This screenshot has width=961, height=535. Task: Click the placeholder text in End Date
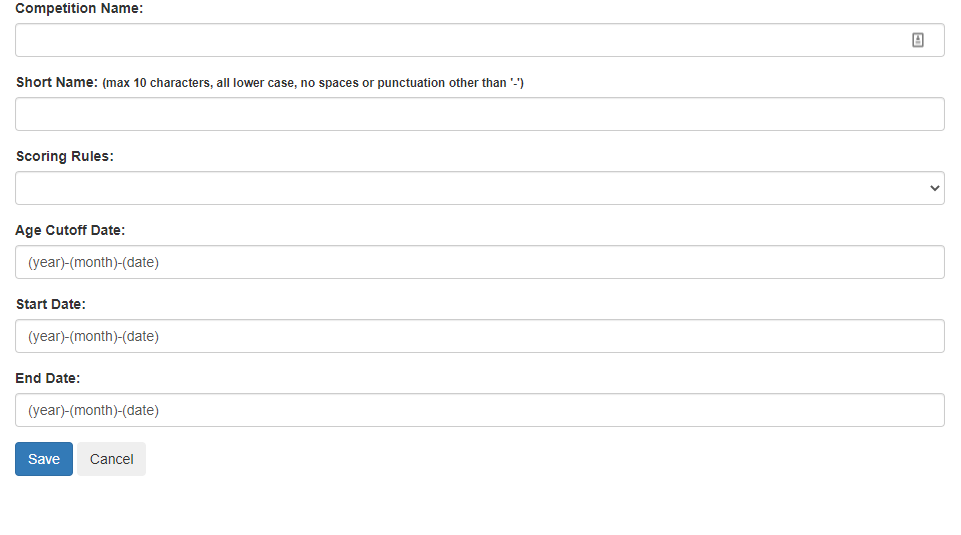93,411
